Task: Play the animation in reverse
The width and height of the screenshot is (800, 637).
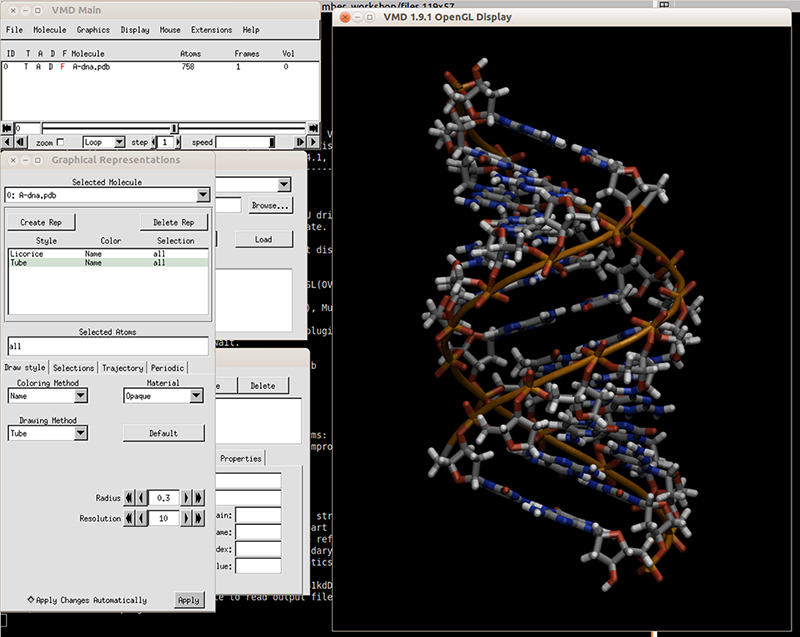Action: pyautogui.click(x=9, y=143)
